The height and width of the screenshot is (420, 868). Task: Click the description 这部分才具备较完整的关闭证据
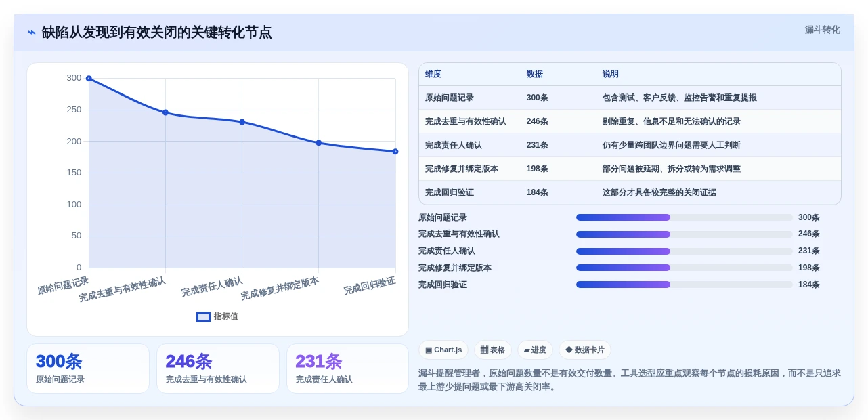click(x=659, y=192)
